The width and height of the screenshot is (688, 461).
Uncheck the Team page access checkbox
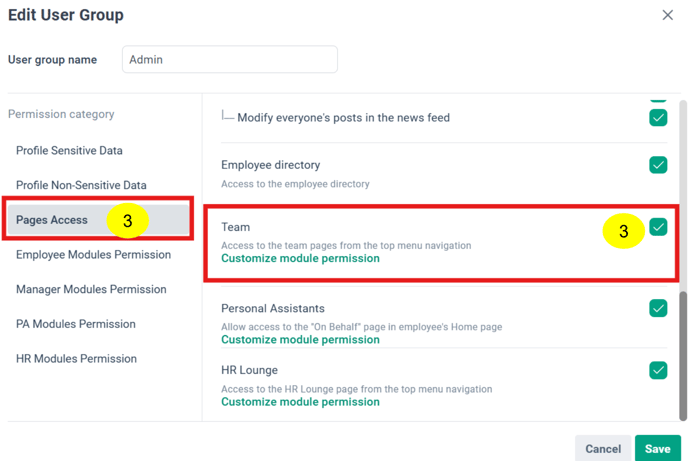point(658,227)
